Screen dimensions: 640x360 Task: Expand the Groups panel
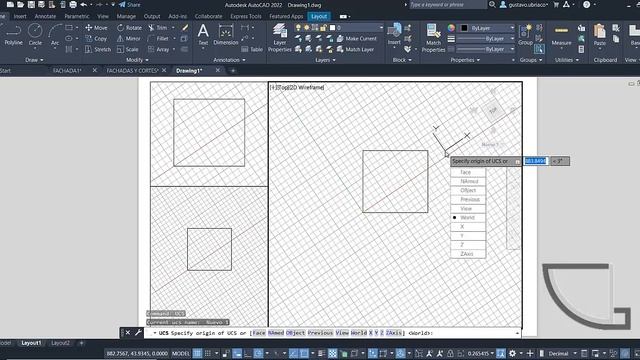point(531,60)
